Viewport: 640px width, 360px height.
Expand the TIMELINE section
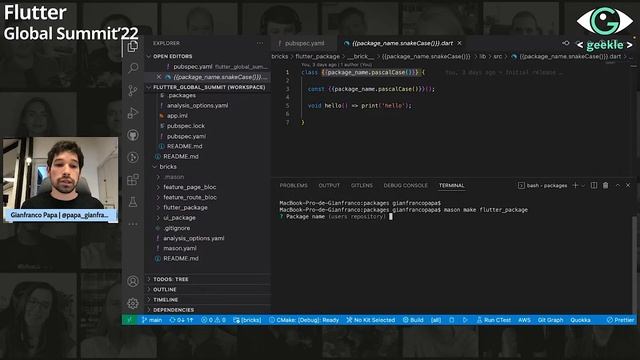(208, 300)
